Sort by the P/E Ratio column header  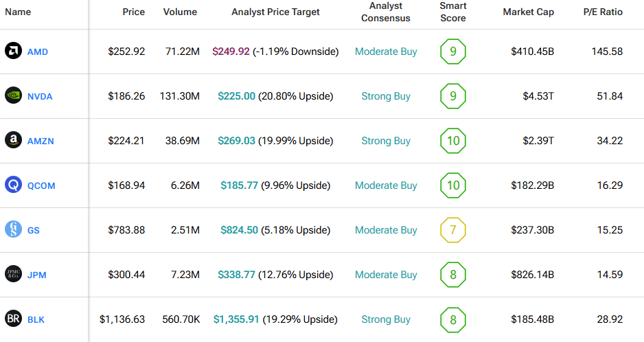pyautogui.click(x=601, y=12)
